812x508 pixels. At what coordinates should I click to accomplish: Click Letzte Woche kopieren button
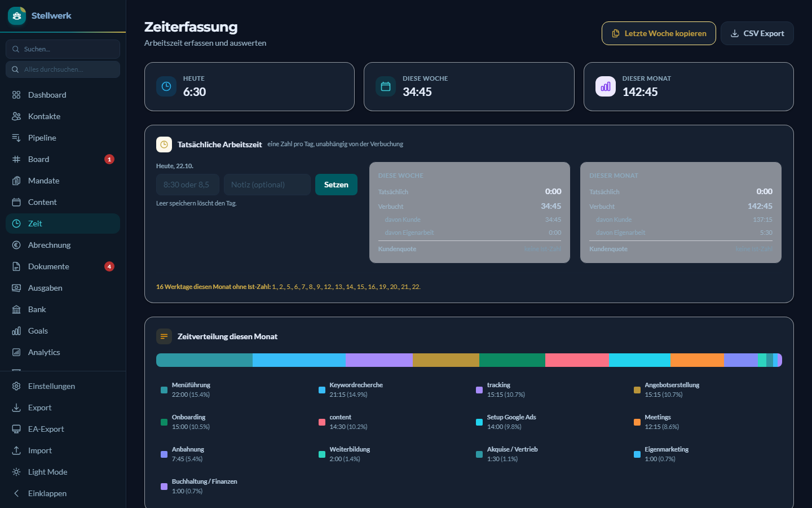(659, 33)
